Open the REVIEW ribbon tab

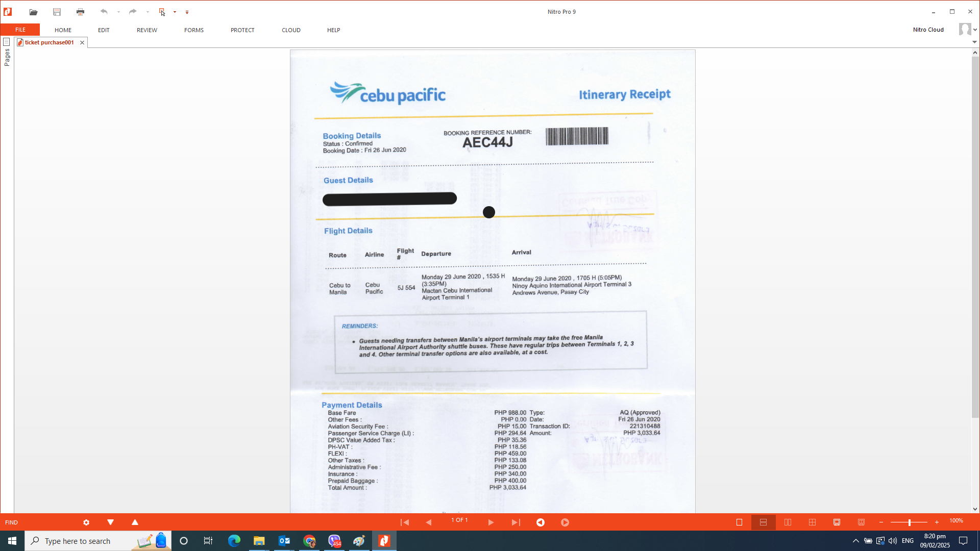pyautogui.click(x=146, y=30)
